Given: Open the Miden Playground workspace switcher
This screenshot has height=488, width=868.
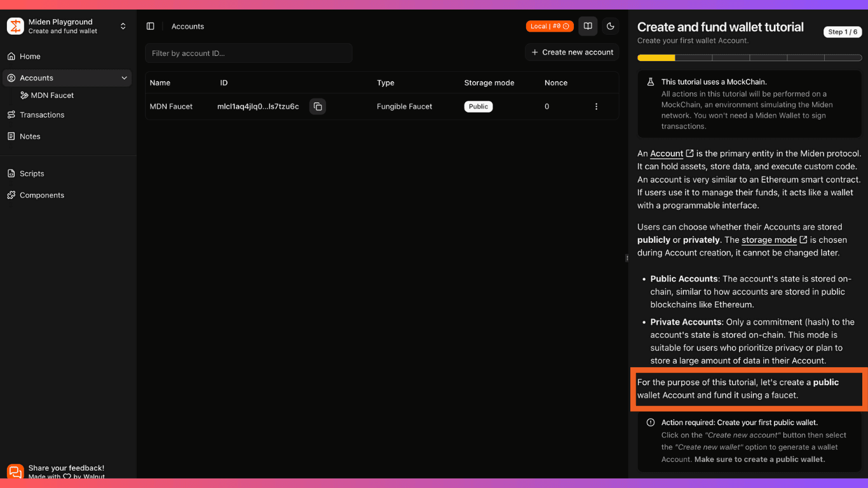Looking at the screenshot, I should (x=68, y=26).
